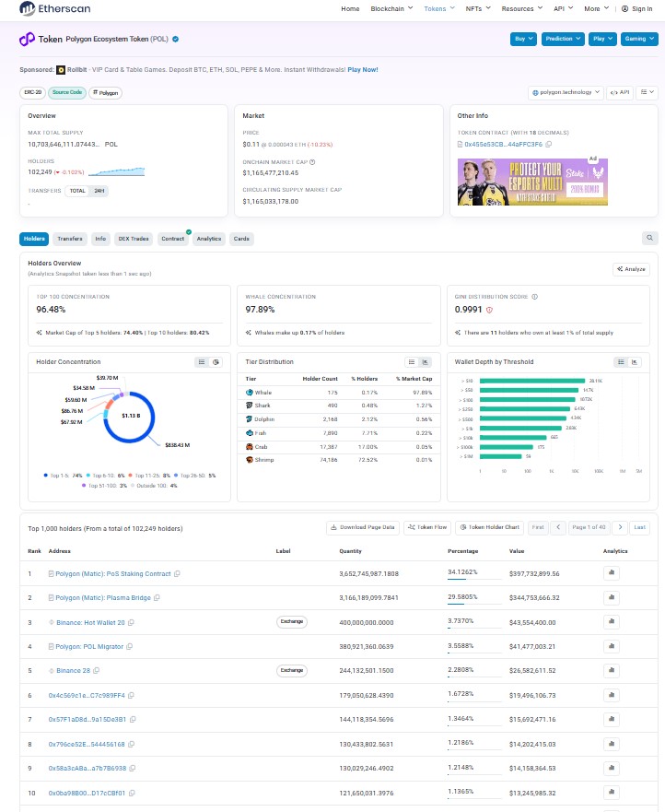
Task: Click Play Now sponsored link
Action: pos(363,69)
